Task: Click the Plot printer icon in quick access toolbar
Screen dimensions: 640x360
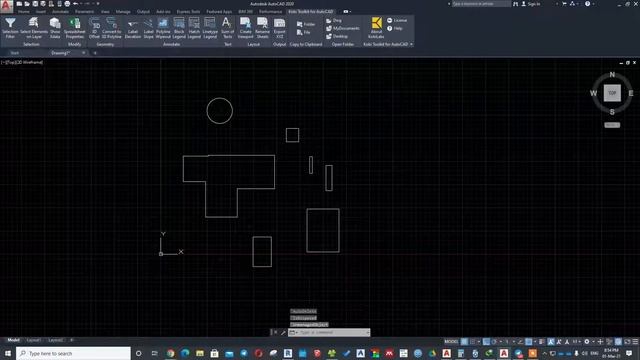Action: click(x=67, y=4)
